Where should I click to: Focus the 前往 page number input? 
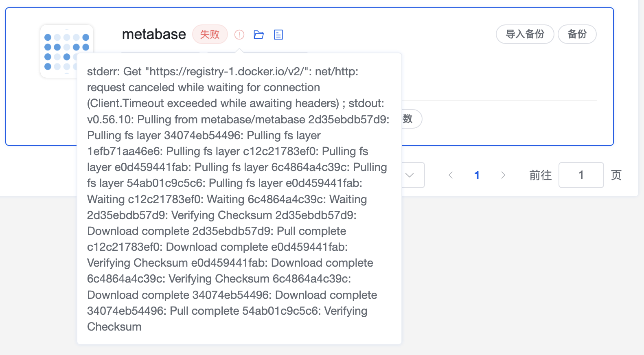tap(581, 175)
